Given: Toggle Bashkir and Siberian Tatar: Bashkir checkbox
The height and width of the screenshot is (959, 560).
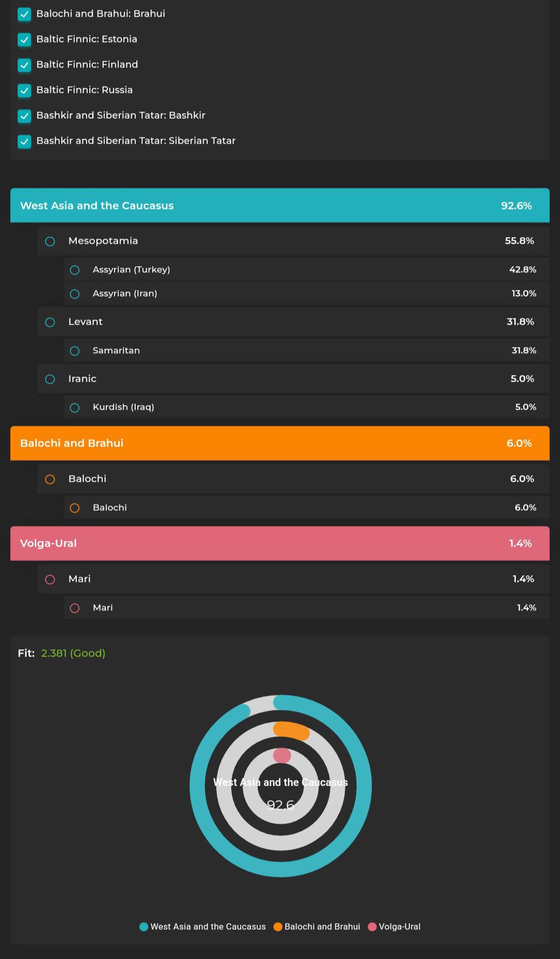Looking at the screenshot, I should click(24, 116).
